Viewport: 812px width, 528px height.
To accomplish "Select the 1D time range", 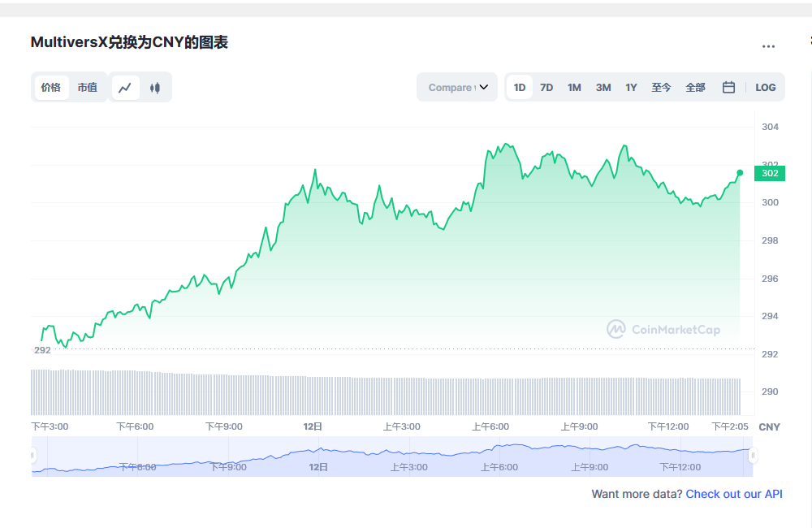I will (520, 87).
